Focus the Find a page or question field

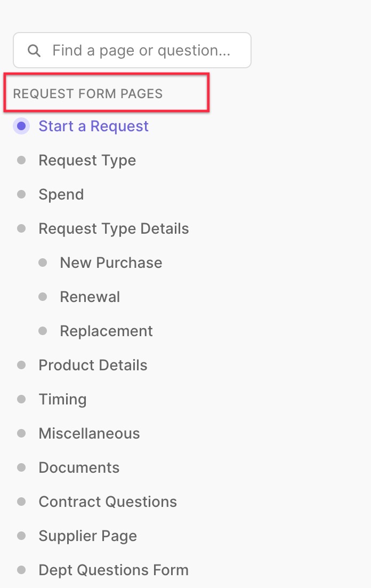(132, 50)
